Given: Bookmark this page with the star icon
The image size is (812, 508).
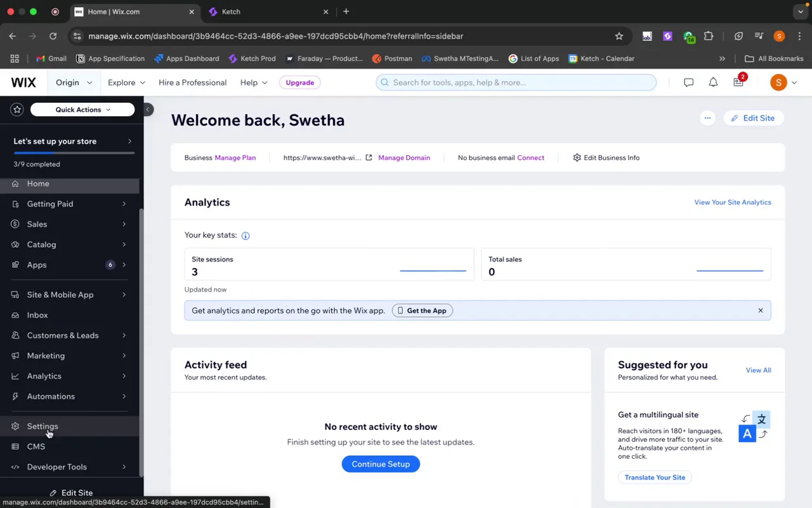Looking at the screenshot, I should pos(619,36).
